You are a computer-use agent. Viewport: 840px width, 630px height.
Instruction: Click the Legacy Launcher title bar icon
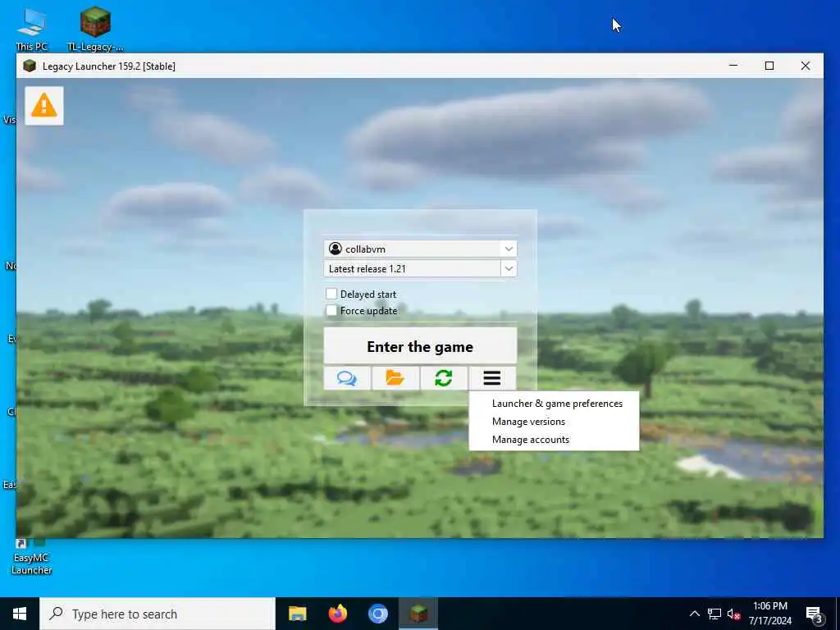click(x=30, y=66)
